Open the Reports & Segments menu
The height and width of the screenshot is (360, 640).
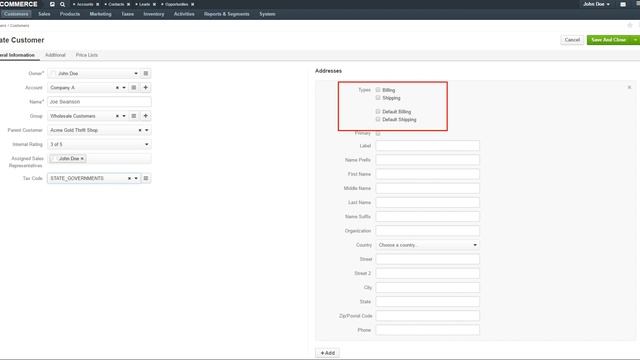[227, 14]
